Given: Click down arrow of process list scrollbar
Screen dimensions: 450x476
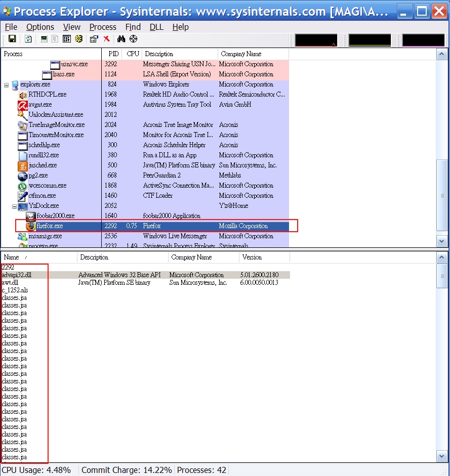Looking at the screenshot, I should click(442, 241).
